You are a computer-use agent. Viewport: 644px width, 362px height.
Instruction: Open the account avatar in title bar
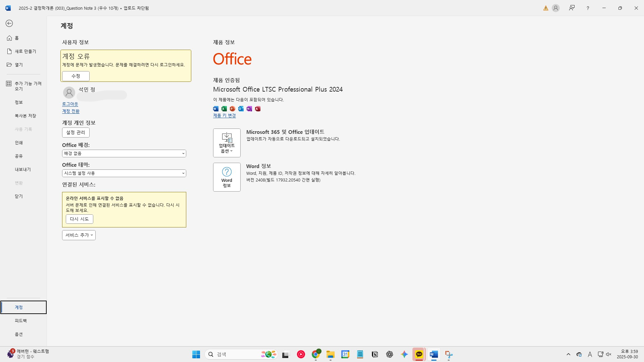(556, 8)
